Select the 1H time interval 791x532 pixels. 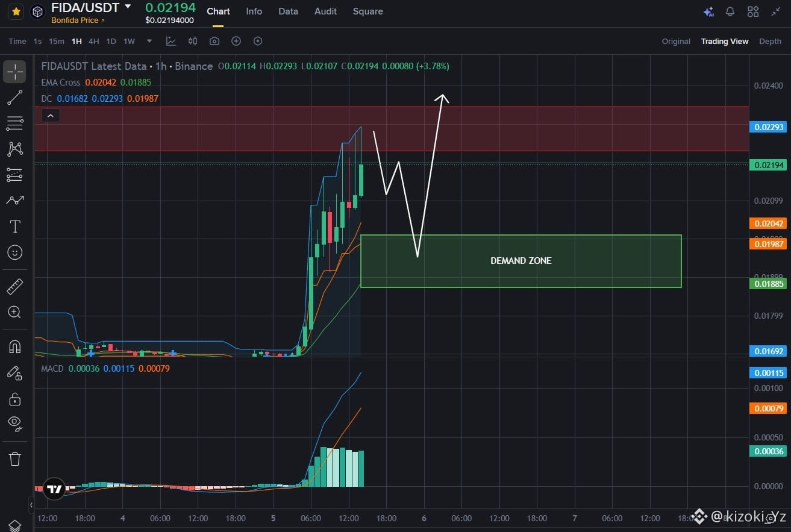pos(77,41)
